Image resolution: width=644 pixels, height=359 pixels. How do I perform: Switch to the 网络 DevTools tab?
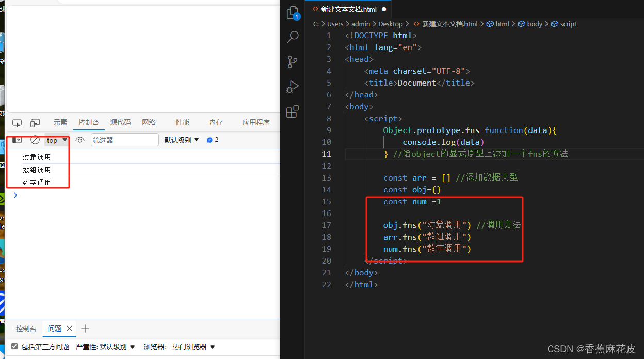pyautogui.click(x=149, y=122)
